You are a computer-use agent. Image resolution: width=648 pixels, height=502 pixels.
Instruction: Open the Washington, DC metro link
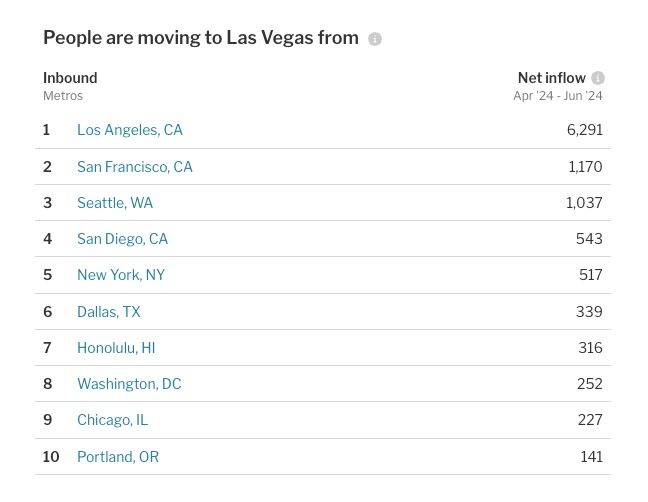coord(129,383)
